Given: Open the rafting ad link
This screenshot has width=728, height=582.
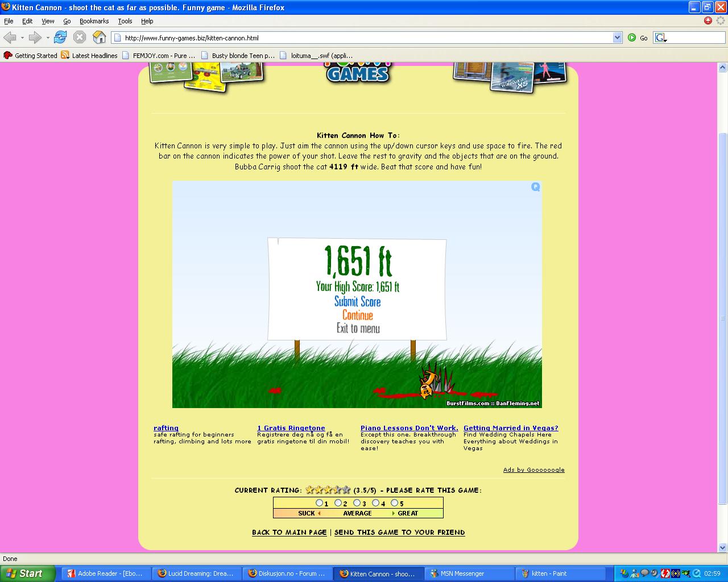Looking at the screenshot, I should pyautogui.click(x=166, y=428).
